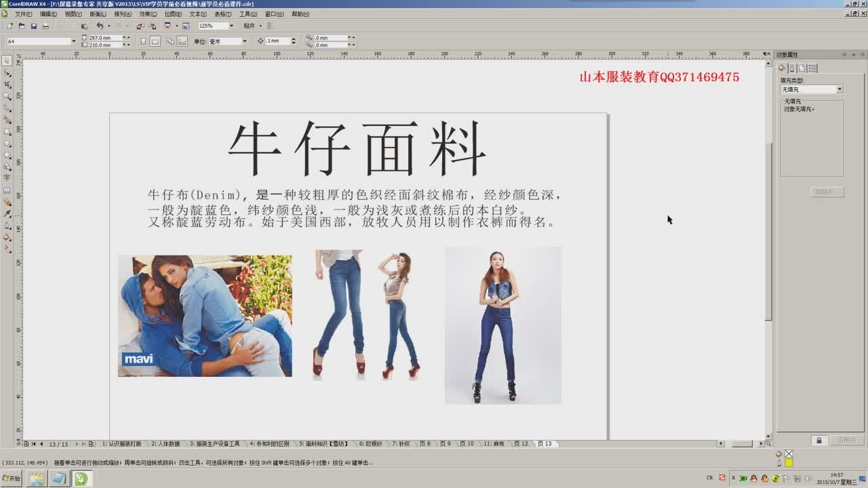Switch to page tab 11: 麻布
The image size is (868, 488).
coord(494,444)
